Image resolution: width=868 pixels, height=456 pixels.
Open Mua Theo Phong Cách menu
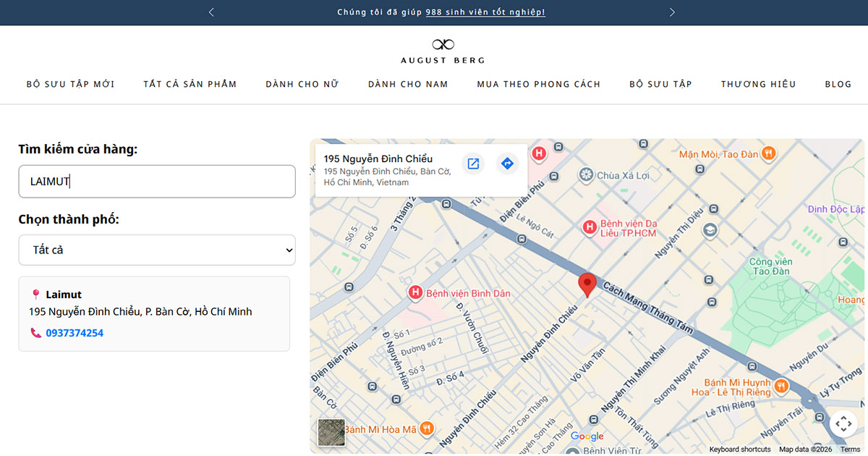[539, 84]
